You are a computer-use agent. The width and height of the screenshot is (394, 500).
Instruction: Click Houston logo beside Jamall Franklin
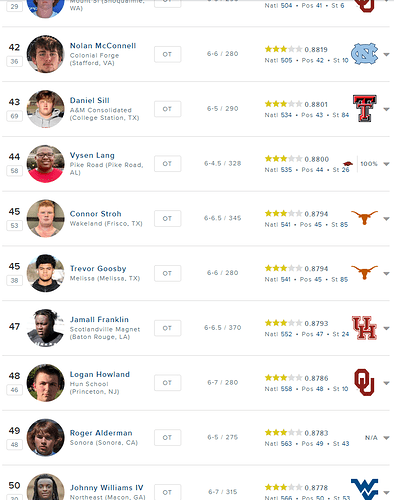coord(364,328)
